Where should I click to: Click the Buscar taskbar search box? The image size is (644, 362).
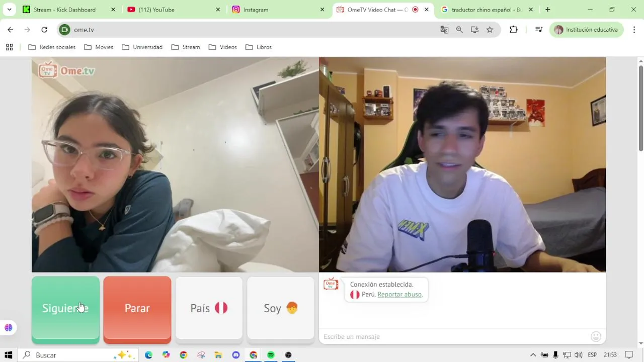[78, 355]
